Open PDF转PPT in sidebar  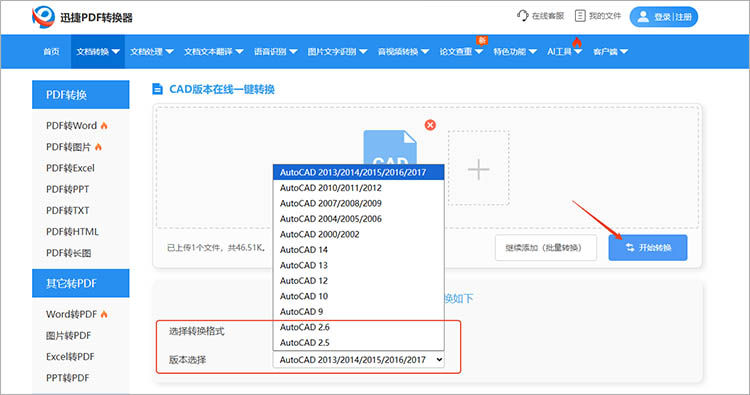[x=67, y=189]
